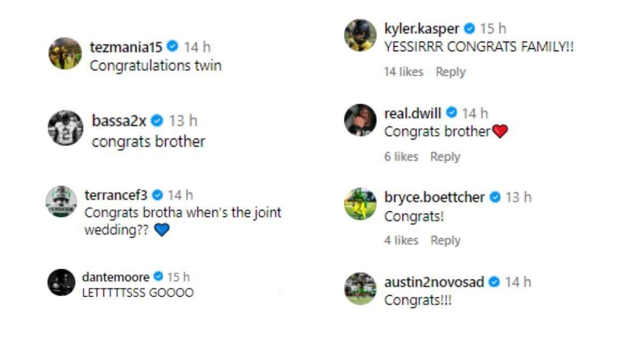Screen dimensions: 644x337
Task: View the 6 likes on real.dwill's comment
Action: click(x=401, y=156)
